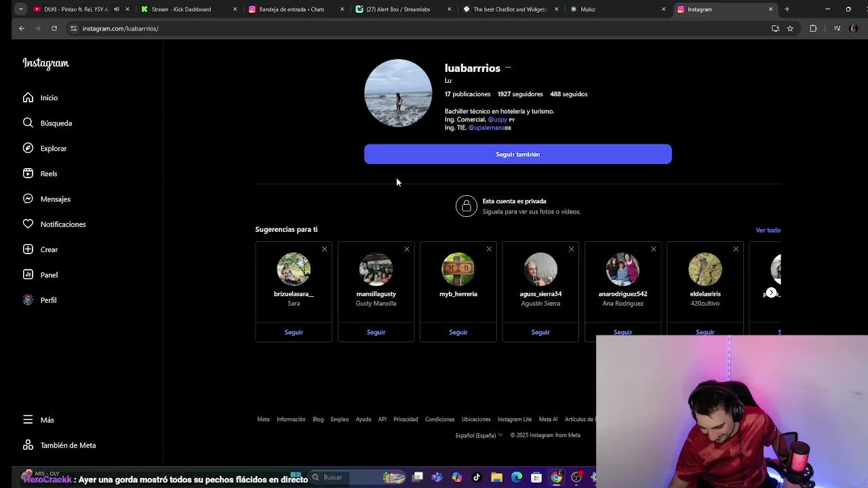868x488 pixels.
Task: Open the three-dot options next to luabarrrios
Action: click(508, 68)
